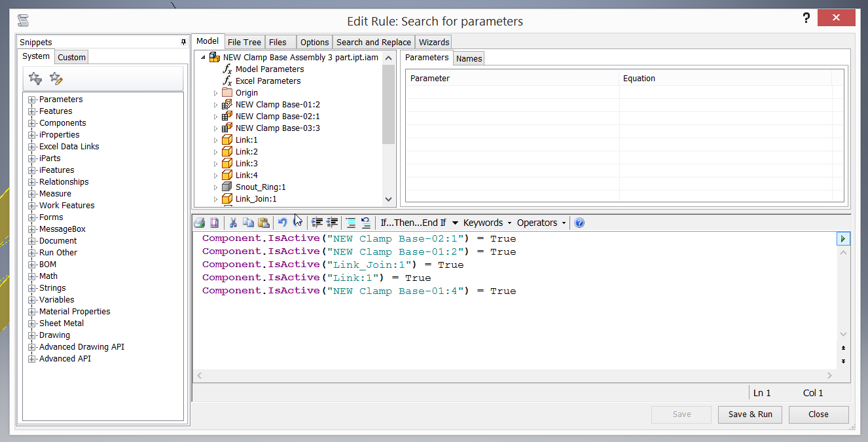Click the Print icon in editor toolbar
The width and height of the screenshot is (868, 442).
pyautogui.click(x=200, y=223)
